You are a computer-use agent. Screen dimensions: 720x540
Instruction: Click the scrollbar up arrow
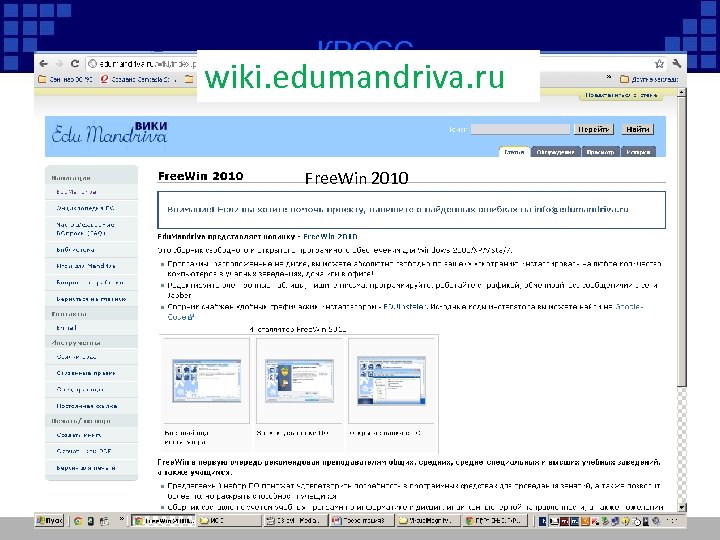pos(681,93)
